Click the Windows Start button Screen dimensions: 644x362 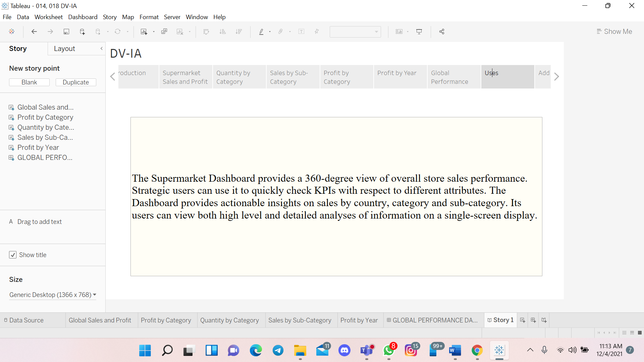(145, 351)
